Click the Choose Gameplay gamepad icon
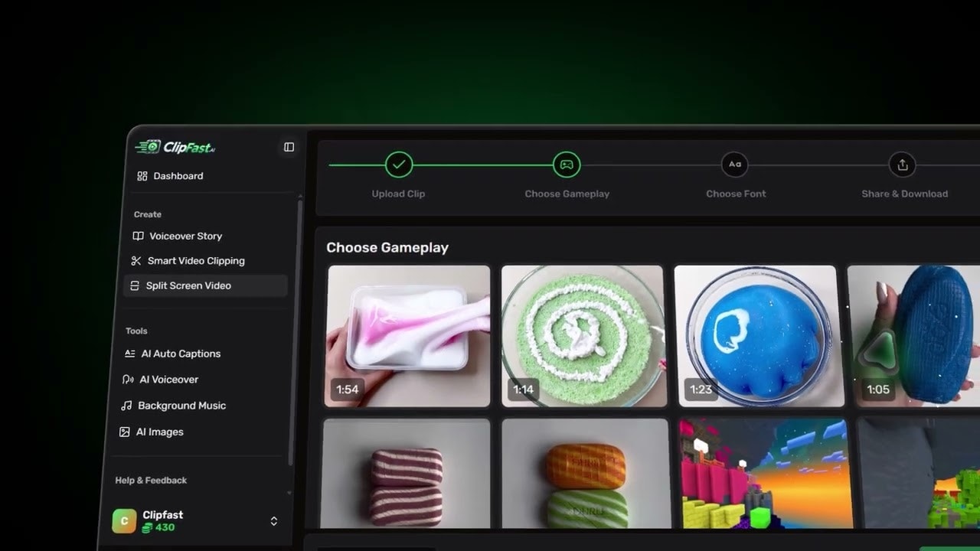Screen dimensions: 980x551 click(x=567, y=164)
